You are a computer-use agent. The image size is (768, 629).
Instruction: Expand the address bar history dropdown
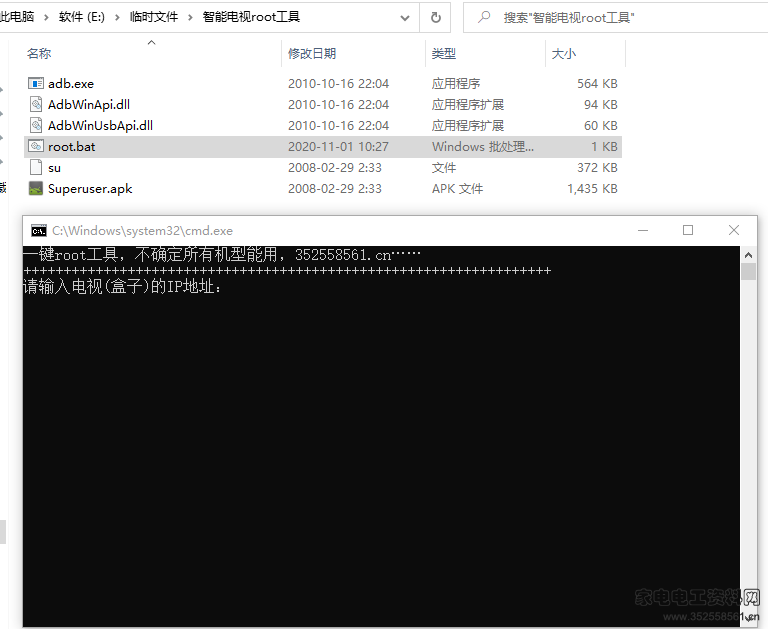click(403, 17)
